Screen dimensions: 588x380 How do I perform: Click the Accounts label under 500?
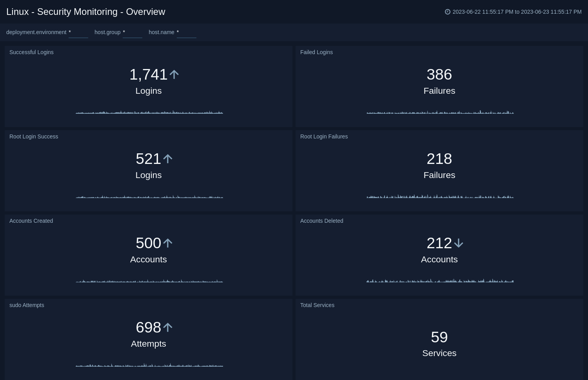pyautogui.click(x=149, y=259)
